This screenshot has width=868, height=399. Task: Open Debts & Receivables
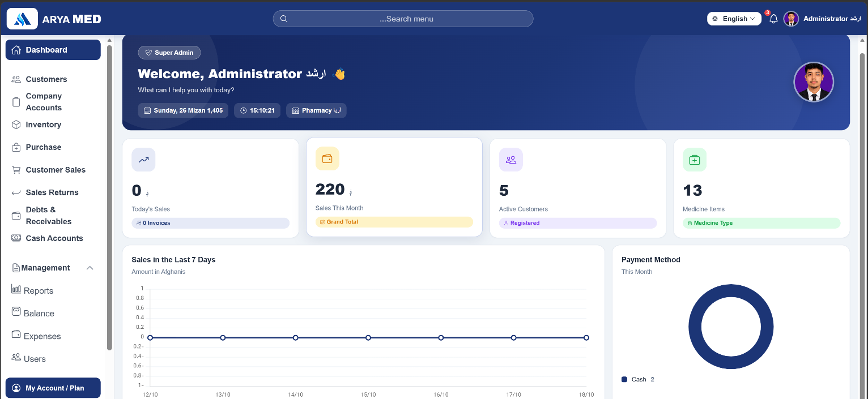point(53,216)
